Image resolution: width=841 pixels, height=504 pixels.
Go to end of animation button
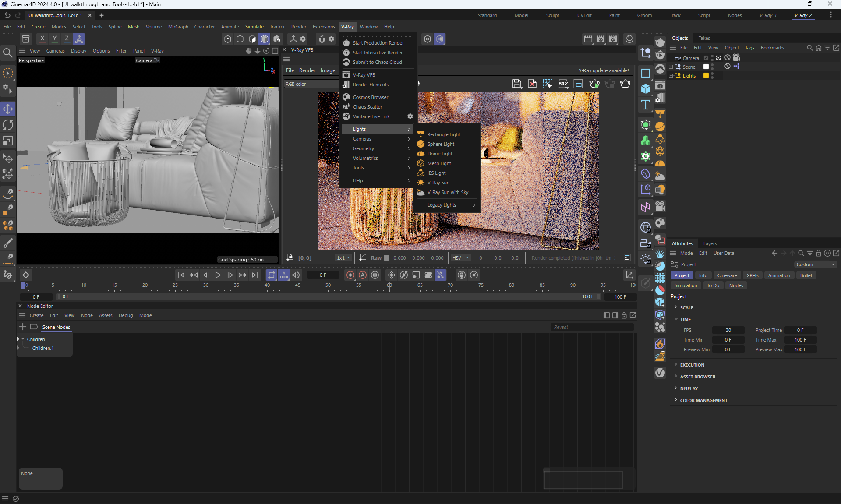click(255, 275)
